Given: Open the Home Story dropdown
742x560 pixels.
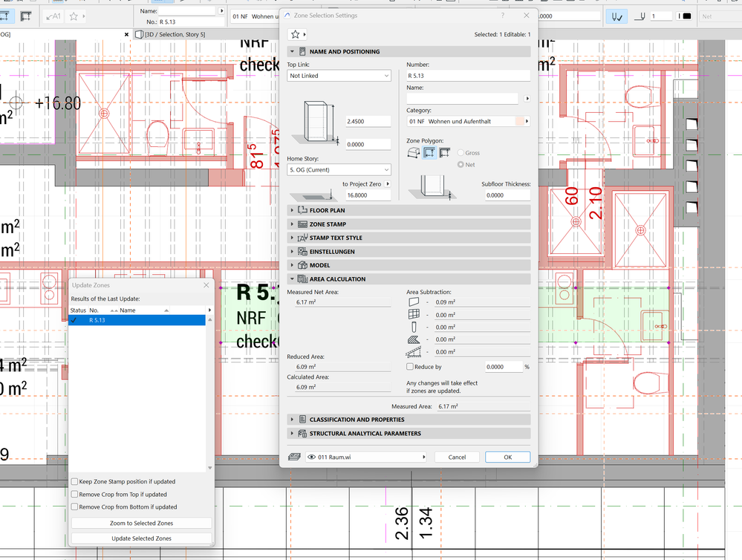Looking at the screenshot, I should [x=339, y=170].
